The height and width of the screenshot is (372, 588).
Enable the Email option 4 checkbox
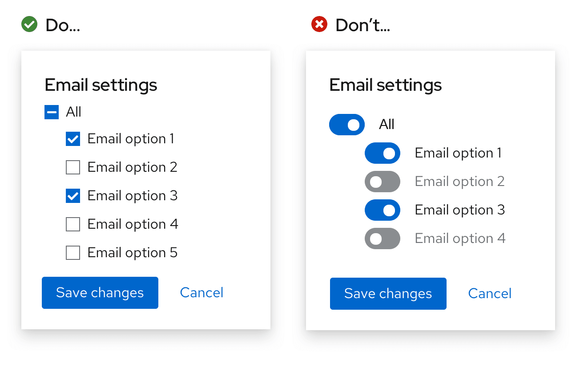click(x=73, y=225)
